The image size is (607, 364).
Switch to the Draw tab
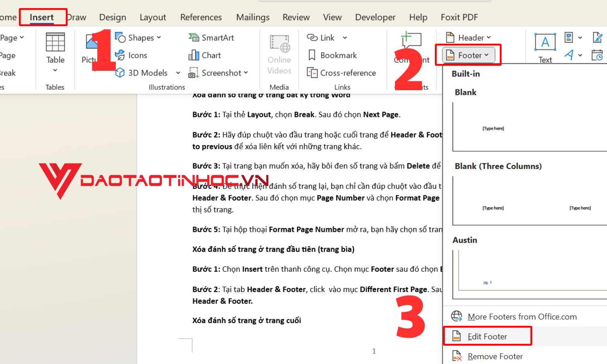(x=76, y=17)
